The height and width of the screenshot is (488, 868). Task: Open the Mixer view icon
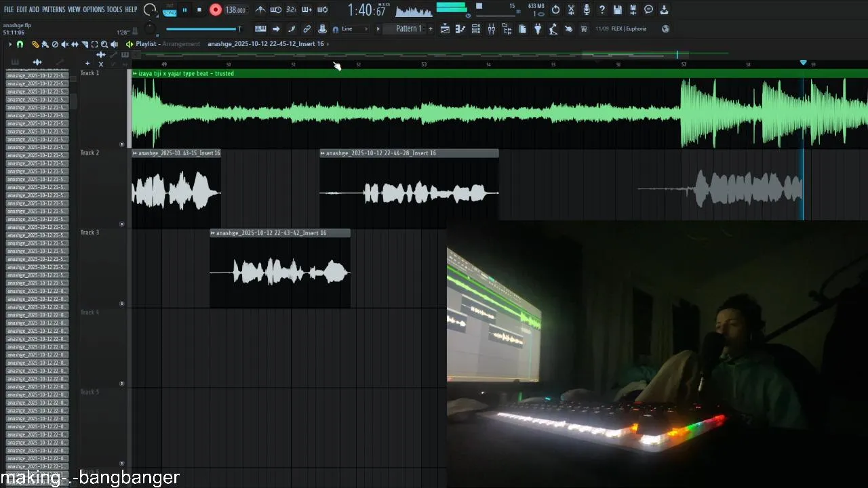coord(491,29)
